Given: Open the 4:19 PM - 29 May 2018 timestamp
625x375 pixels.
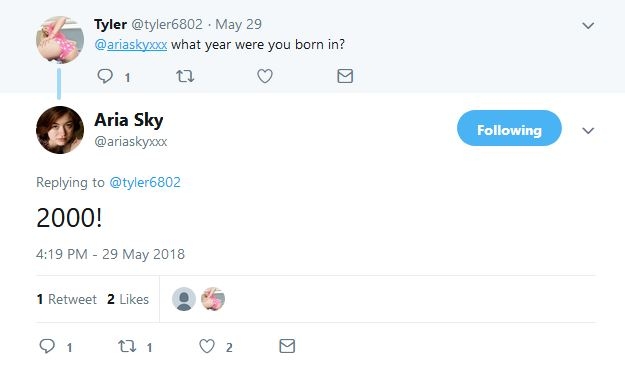Looking at the screenshot, I should click(110, 254).
